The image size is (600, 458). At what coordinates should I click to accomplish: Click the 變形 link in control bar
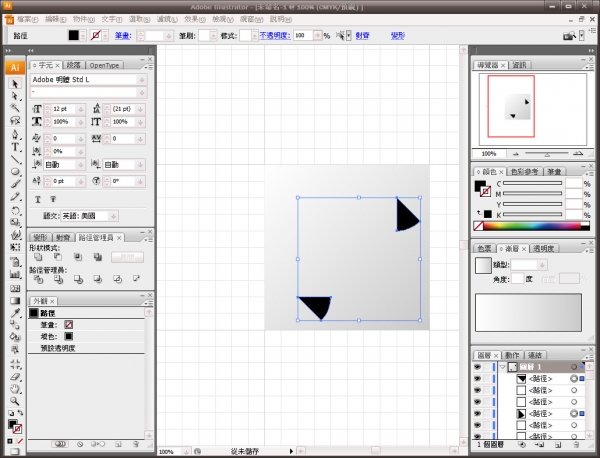pyautogui.click(x=397, y=35)
